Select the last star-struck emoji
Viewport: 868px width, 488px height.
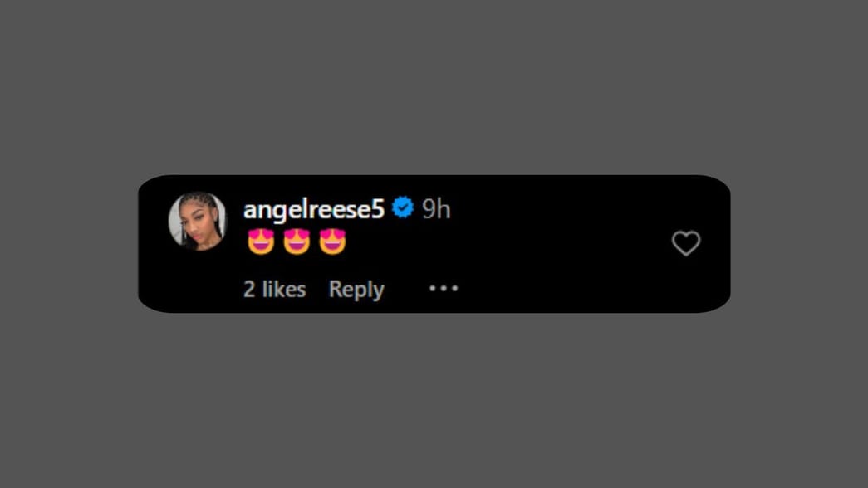pyautogui.click(x=332, y=241)
